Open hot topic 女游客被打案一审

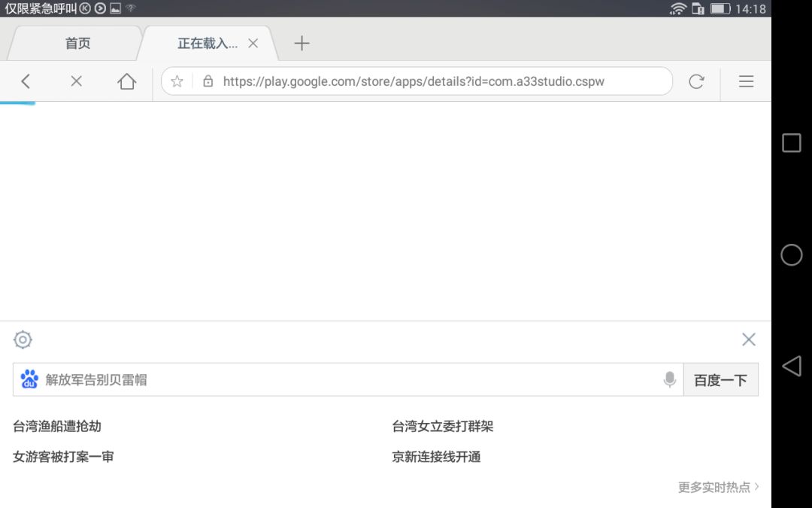[63, 457]
